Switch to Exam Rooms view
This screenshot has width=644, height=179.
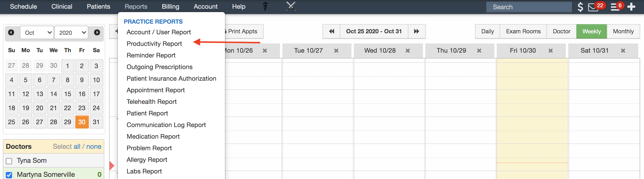523,31
